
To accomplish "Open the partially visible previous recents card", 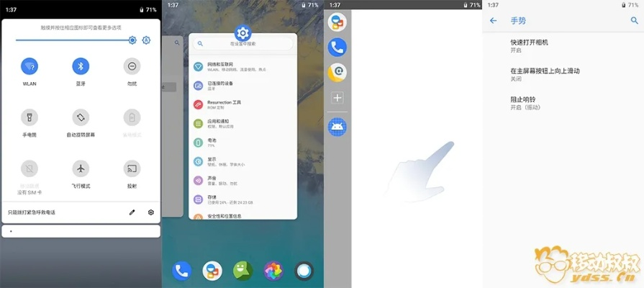I will click(x=173, y=126).
